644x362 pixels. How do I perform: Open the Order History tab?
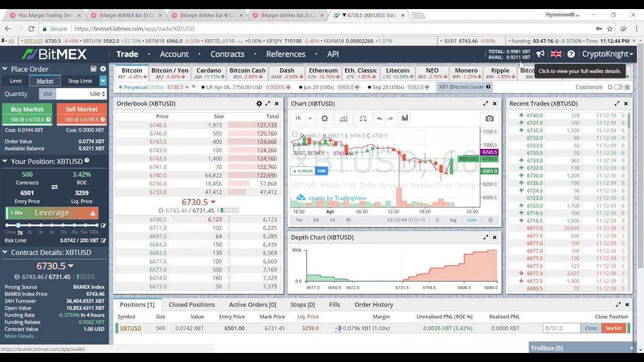pos(374,305)
